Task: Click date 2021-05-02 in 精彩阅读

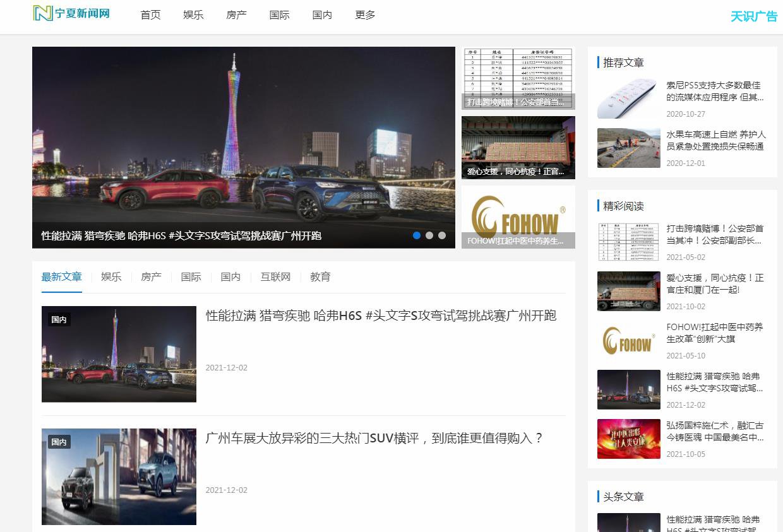Action: pyautogui.click(x=686, y=257)
